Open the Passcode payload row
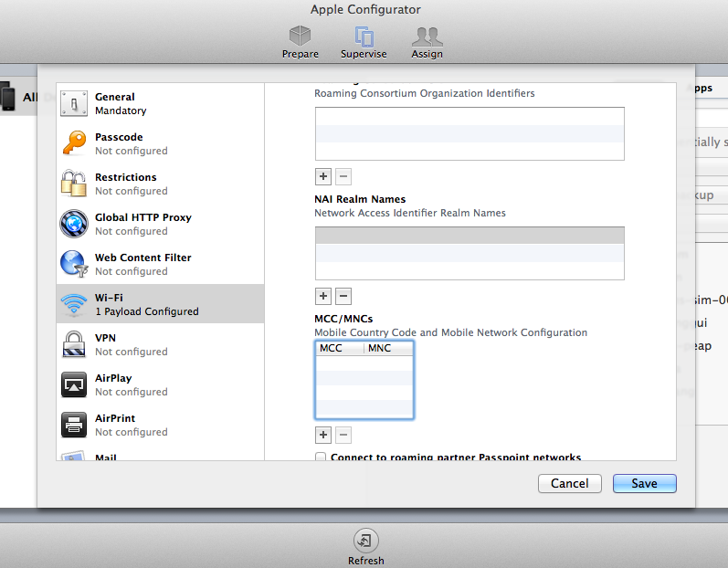Screen dimensions: 728x568 coord(160,143)
